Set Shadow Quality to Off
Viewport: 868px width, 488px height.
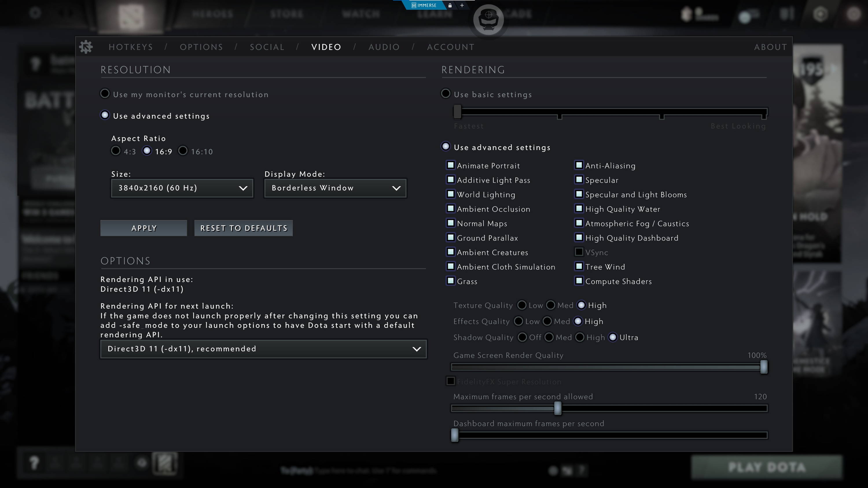522,337
